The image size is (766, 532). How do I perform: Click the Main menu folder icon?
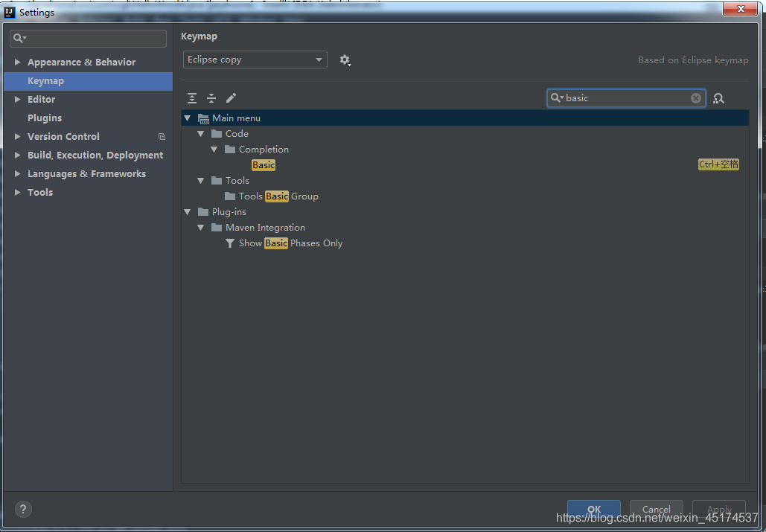[x=203, y=118]
